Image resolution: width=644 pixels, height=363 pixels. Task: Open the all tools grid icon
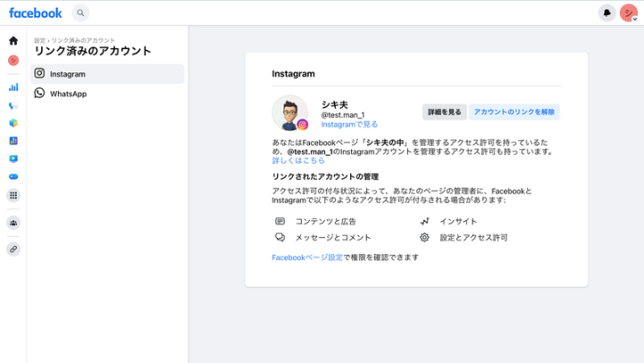click(x=13, y=195)
